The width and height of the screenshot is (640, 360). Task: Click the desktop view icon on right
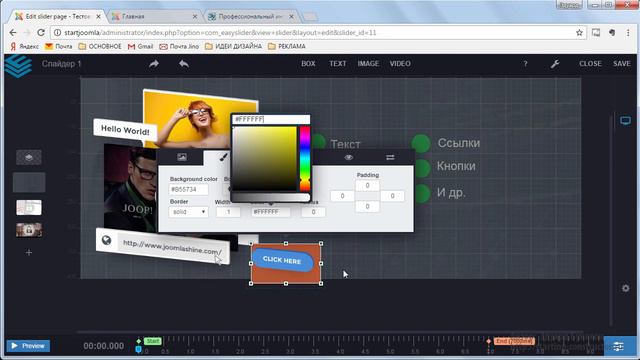tap(625, 121)
